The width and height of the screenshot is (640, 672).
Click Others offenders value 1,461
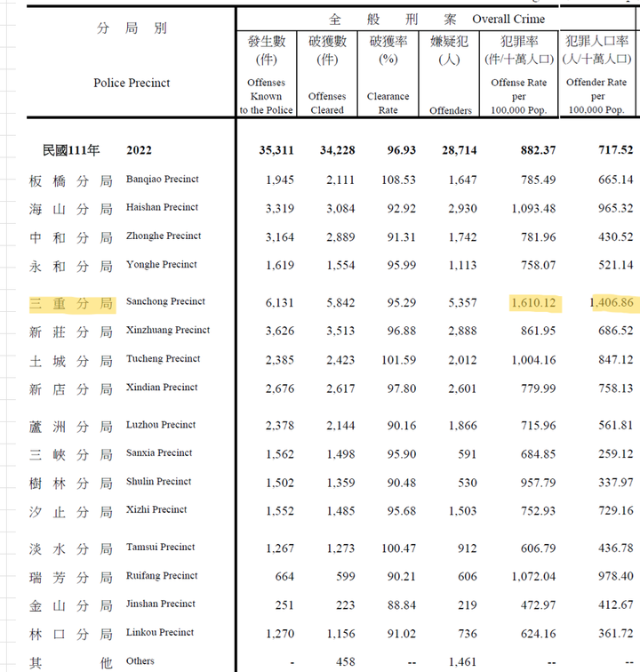[462, 662]
